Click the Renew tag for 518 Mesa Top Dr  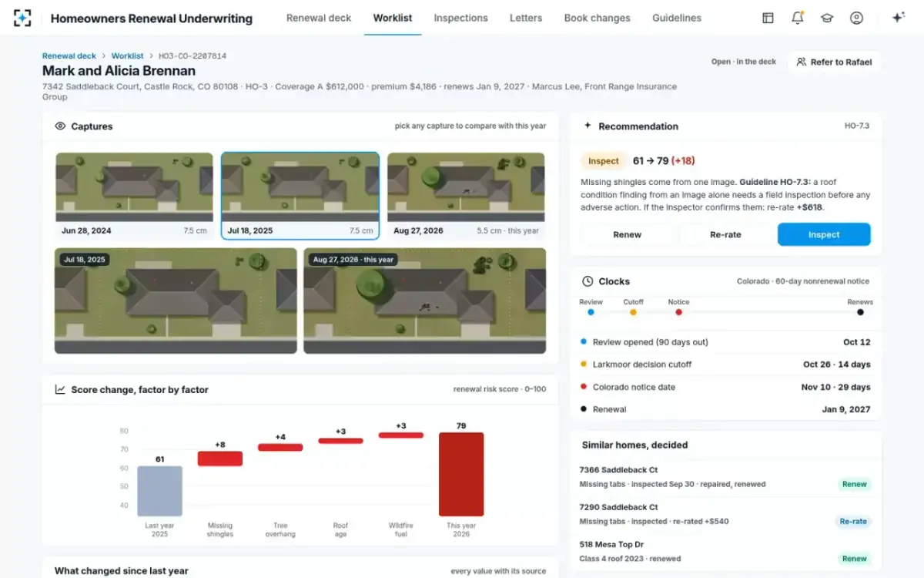(855, 559)
